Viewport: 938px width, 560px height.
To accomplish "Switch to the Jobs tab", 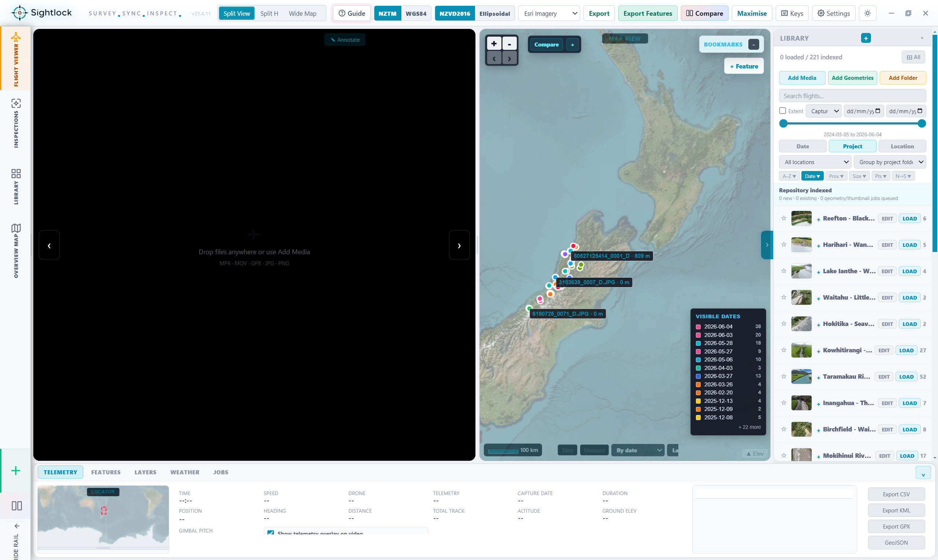I will click(221, 472).
